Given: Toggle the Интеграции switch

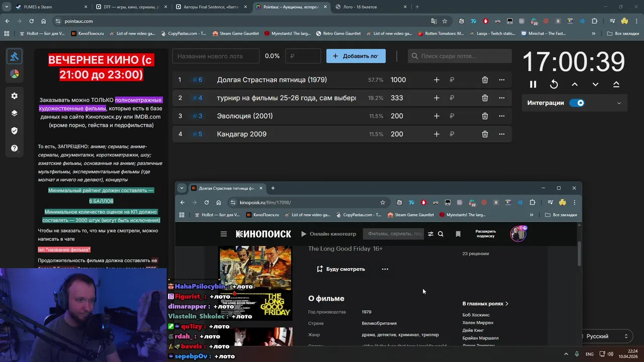Looking at the screenshot, I should point(577,103).
